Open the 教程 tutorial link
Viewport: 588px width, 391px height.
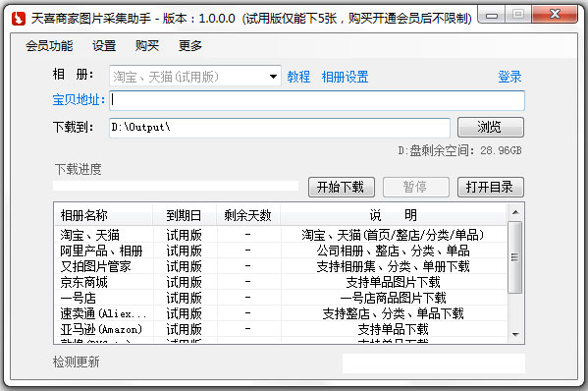pyautogui.click(x=298, y=77)
